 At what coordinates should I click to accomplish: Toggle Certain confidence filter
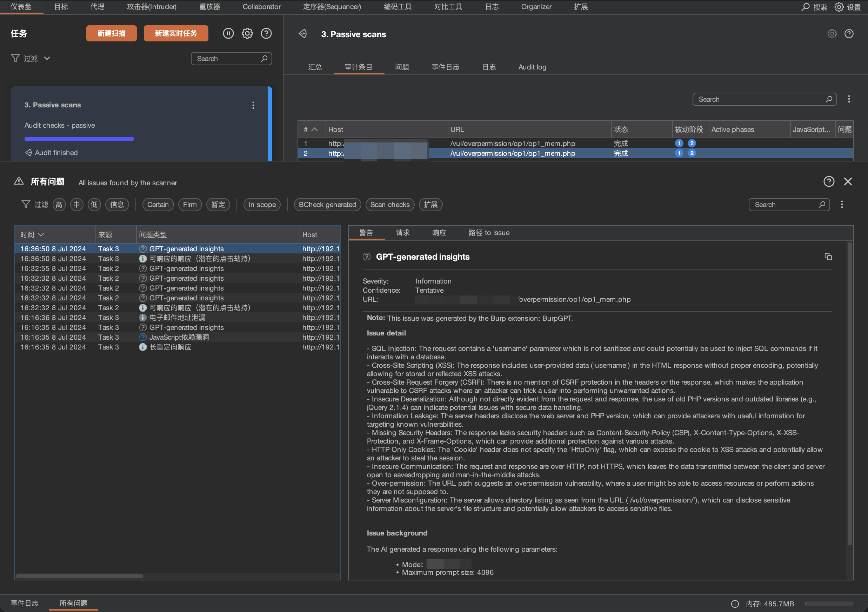coord(158,205)
